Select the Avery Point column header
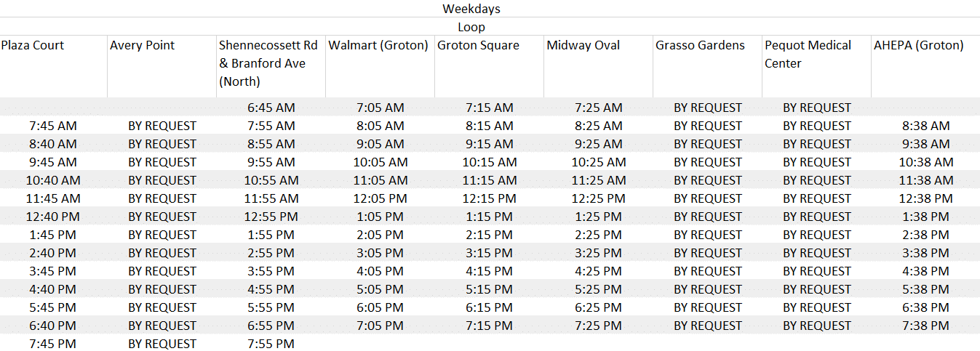Image resolution: width=980 pixels, height=351 pixels. click(x=143, y=45)
